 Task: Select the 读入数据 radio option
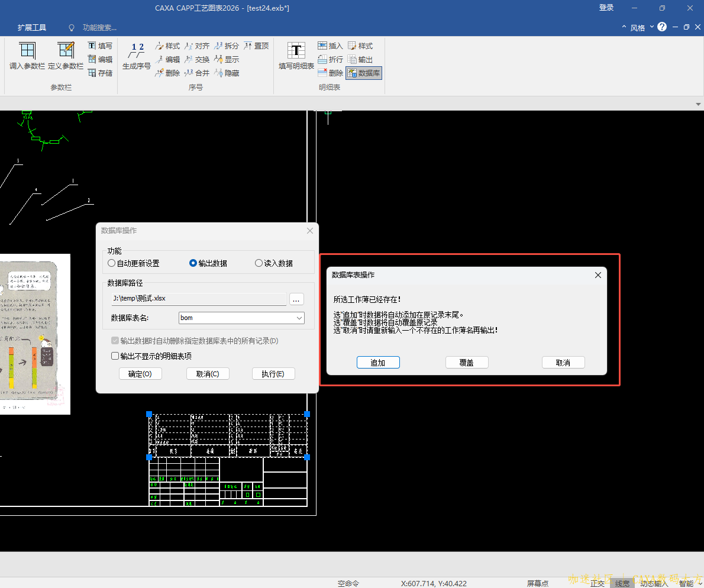point(259,263)
